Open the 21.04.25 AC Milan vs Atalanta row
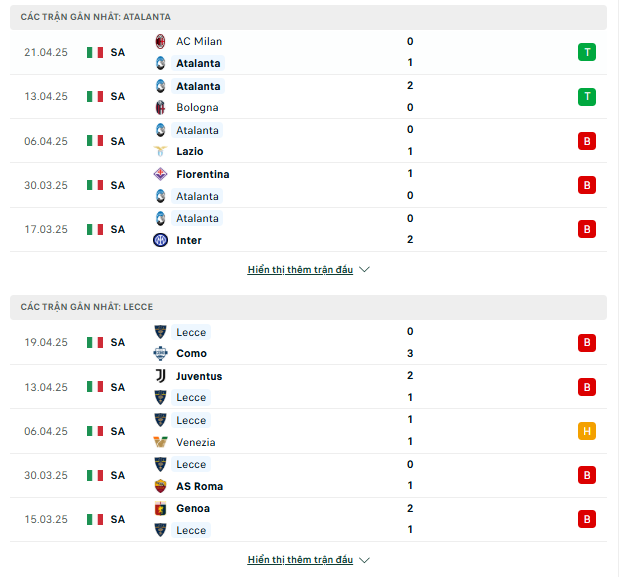619x577 pixels. (300, 52)
